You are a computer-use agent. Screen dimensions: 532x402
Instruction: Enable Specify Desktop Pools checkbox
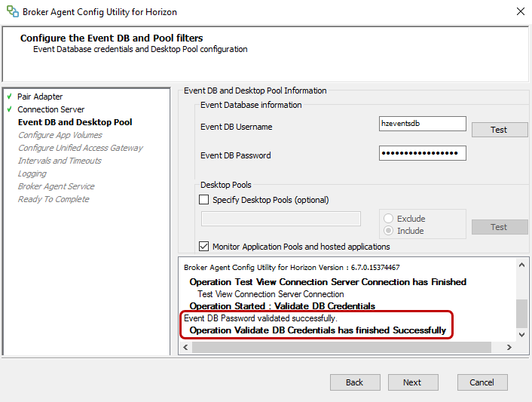coord(203,200)
